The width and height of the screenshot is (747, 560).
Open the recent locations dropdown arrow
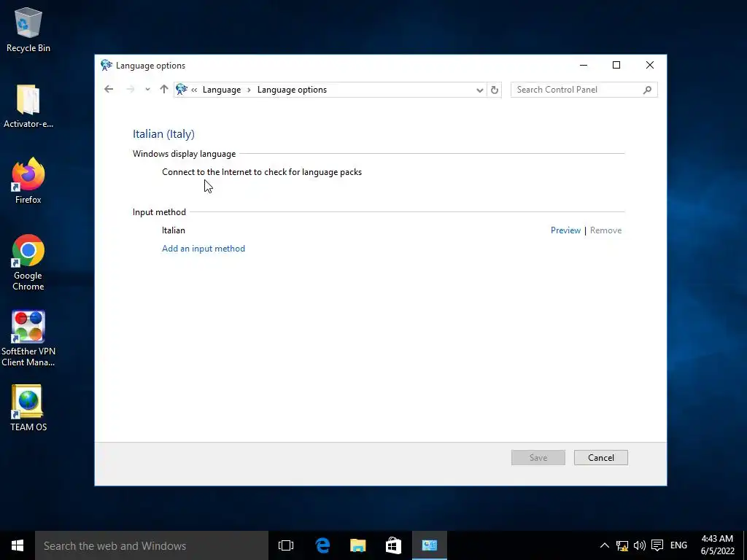(147, 90)
